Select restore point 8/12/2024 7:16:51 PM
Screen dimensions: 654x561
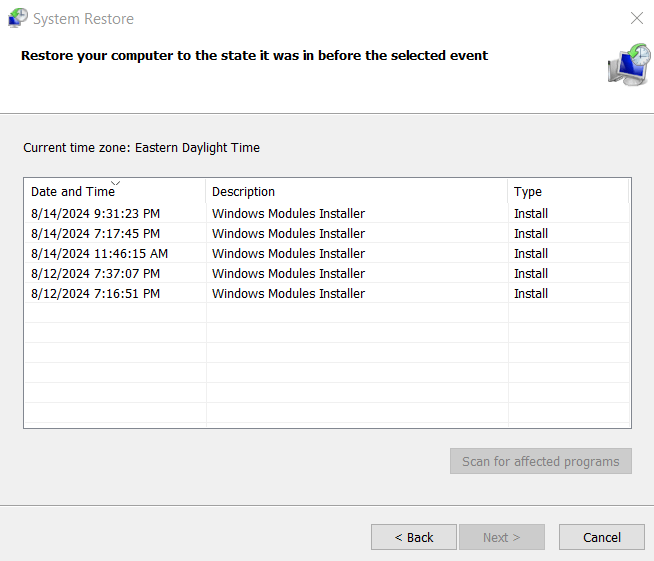pyautogui.click(x=327, y=294)
